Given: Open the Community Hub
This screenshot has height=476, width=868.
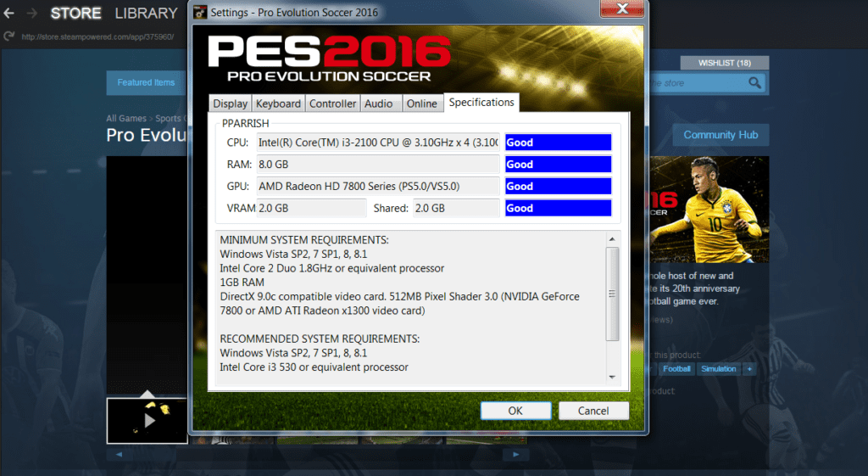Looking at the screenshot, I should (721, 135).
